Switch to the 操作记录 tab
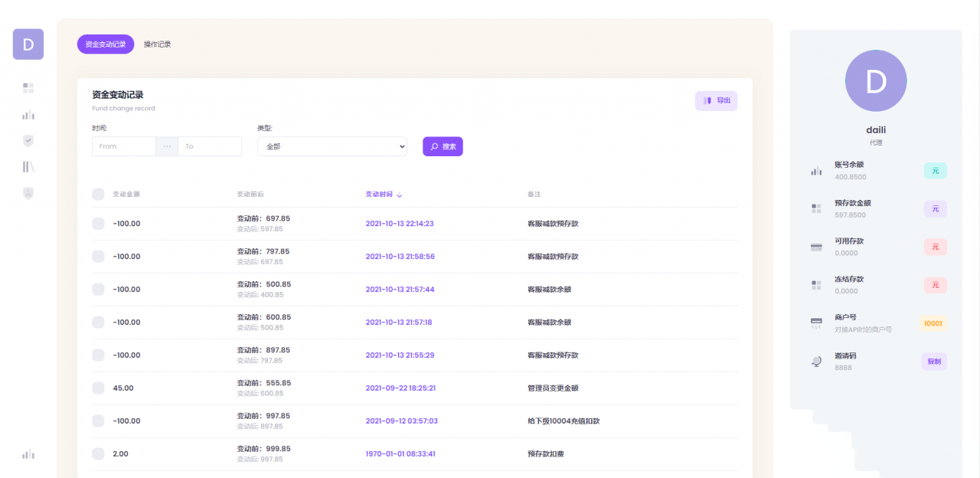Viewport: 980px width, 478px height. tap(157, 44)
